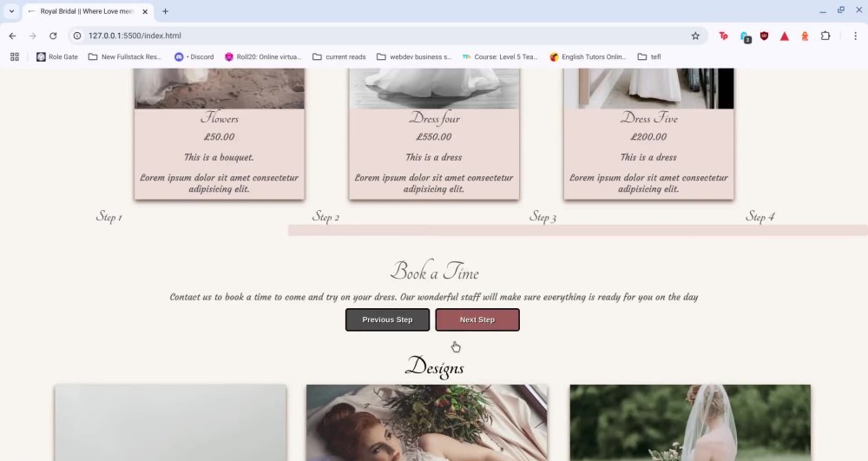
Task: Open the apps grid shortcut
Action: pyautogui.click(x=15, y=56)
